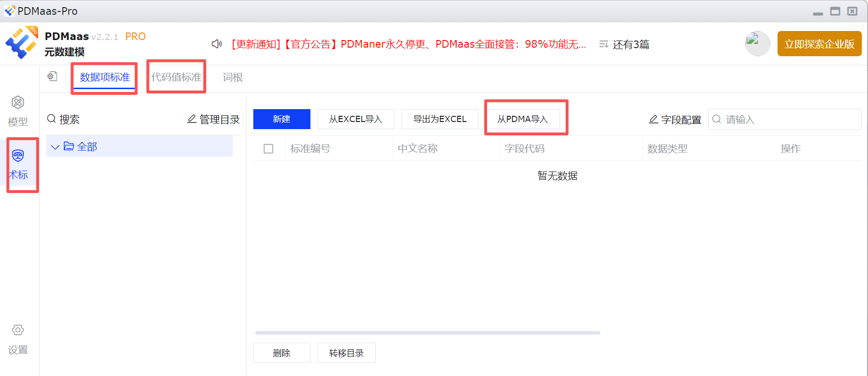Click the 搜索 magnifier icon in directory panel

tap(51, 119)
